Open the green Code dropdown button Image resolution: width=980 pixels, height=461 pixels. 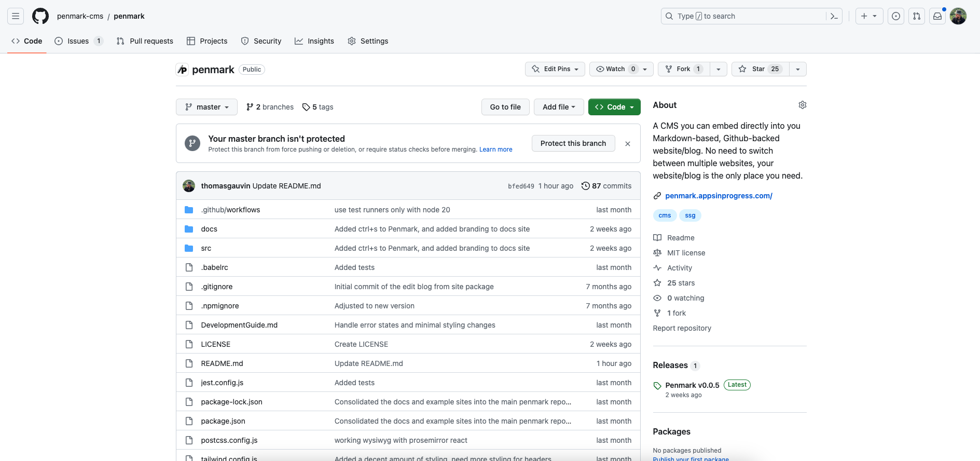click(x=614, y=107)
